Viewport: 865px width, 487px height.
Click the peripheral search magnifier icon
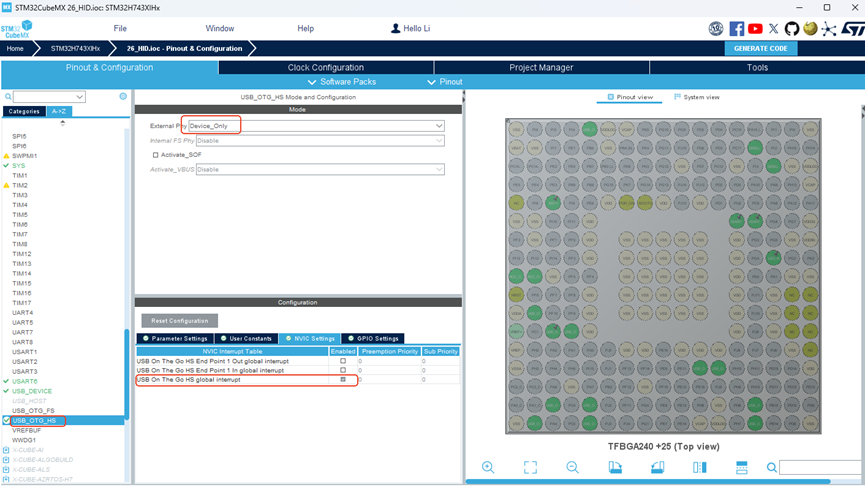(8, 97)
